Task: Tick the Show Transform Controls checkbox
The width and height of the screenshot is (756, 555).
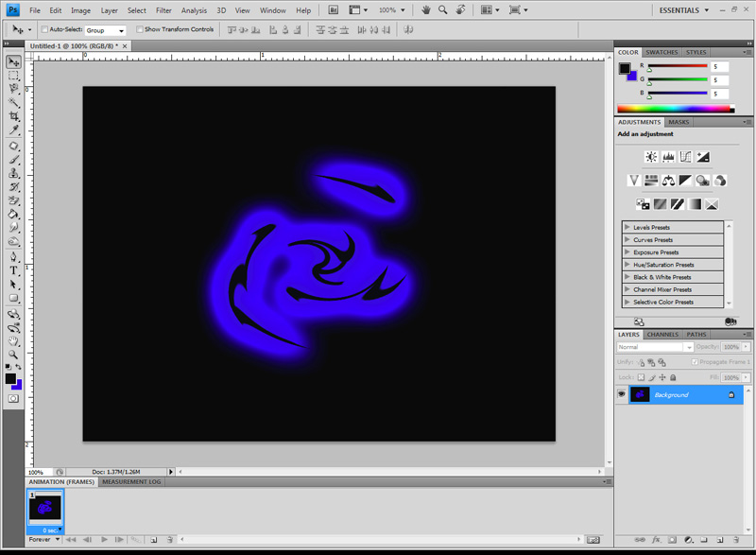Action: pyautogui.click(x=141, y=29)
